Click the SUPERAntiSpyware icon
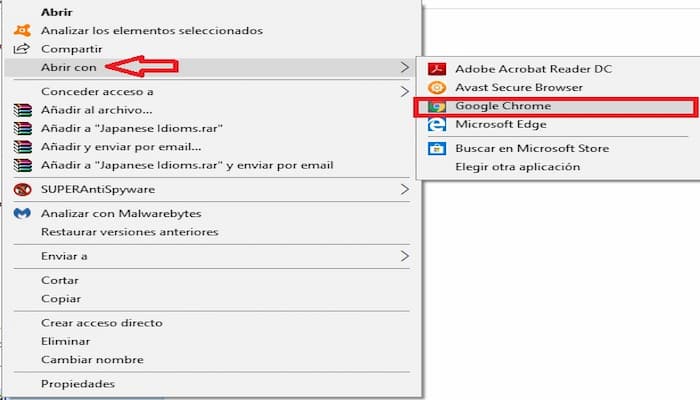The image size is (700, 400). click(22, 189)
